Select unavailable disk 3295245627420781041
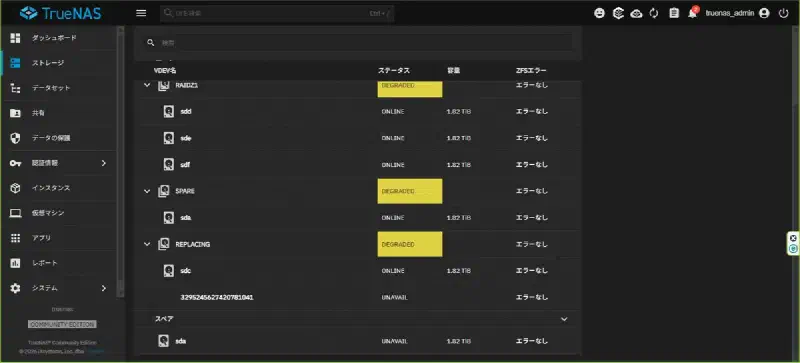The width and height of the screenshot is (800, 363). [x=217, y=297]
